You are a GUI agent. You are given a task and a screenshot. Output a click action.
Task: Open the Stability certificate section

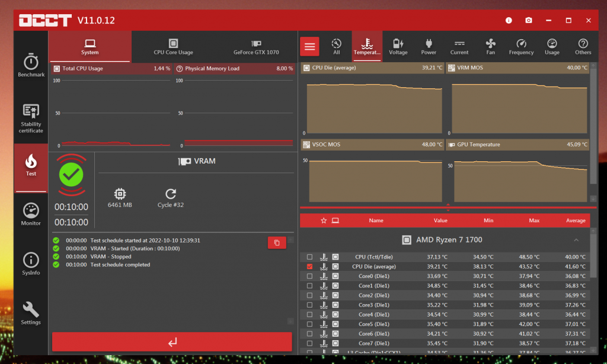[x=31, y=118]
